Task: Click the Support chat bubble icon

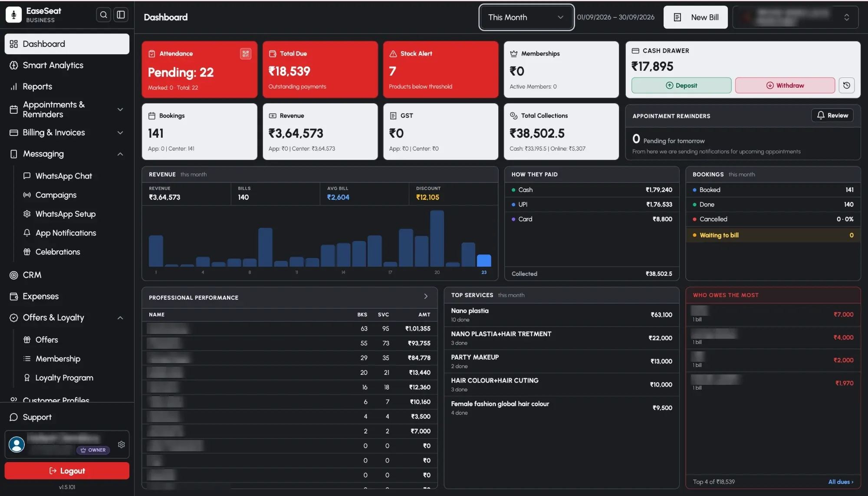Action: (x=14, y=417)
